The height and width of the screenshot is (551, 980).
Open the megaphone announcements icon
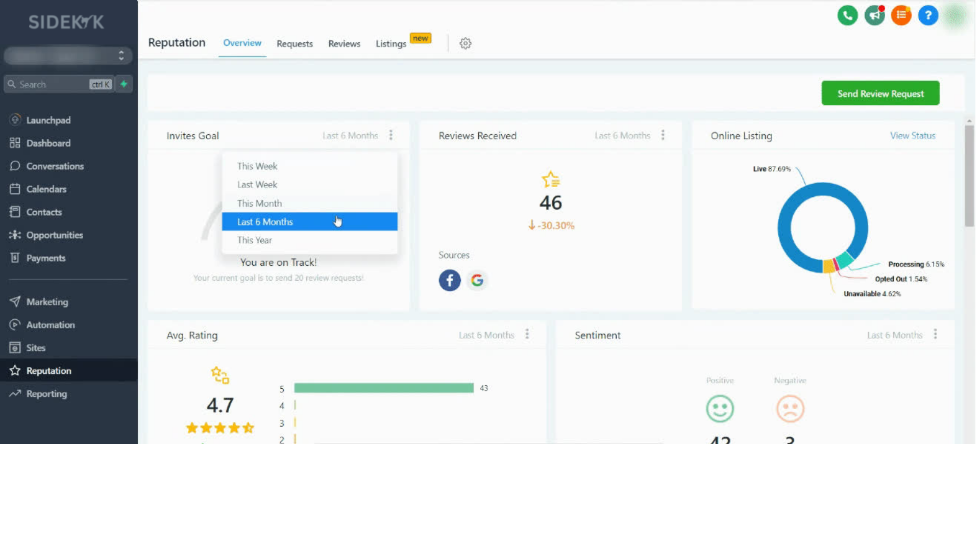874,15
